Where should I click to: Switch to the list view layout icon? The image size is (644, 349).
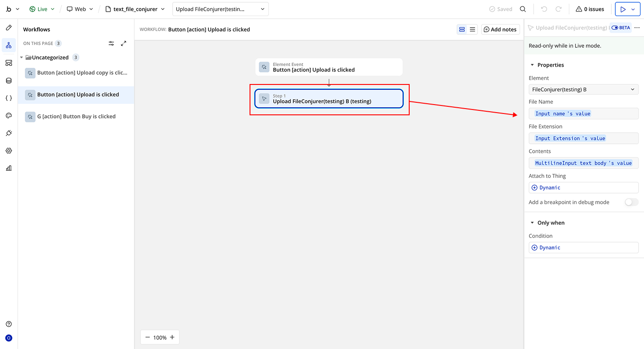point(472,29)
